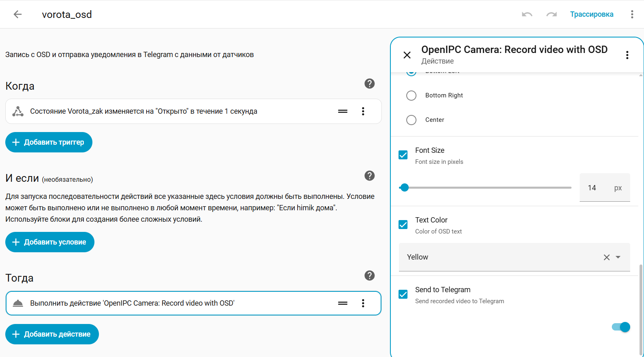
Task: Open help for the Когда section
Action: (x=369, y=84)
